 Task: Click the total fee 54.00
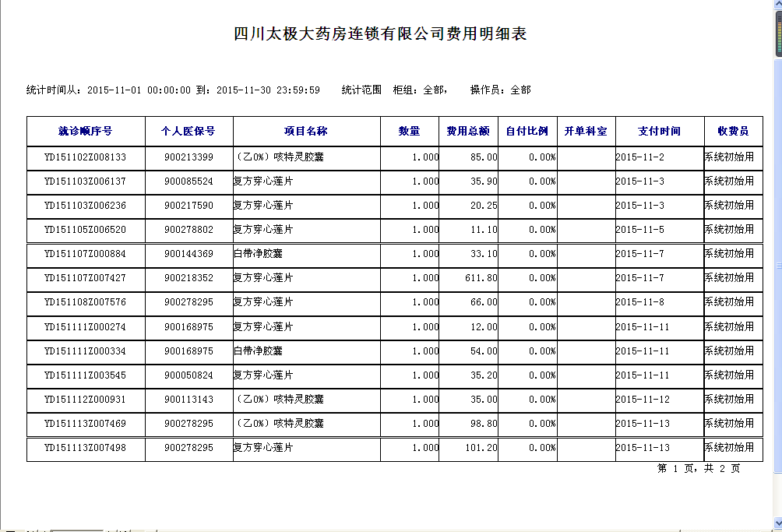484,351
